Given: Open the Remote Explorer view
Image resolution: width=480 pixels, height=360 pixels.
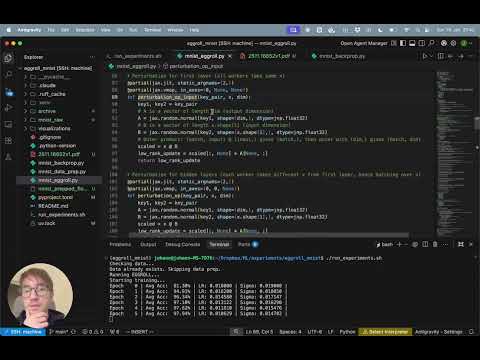Looking at the screenshot, I should (9, 124).
